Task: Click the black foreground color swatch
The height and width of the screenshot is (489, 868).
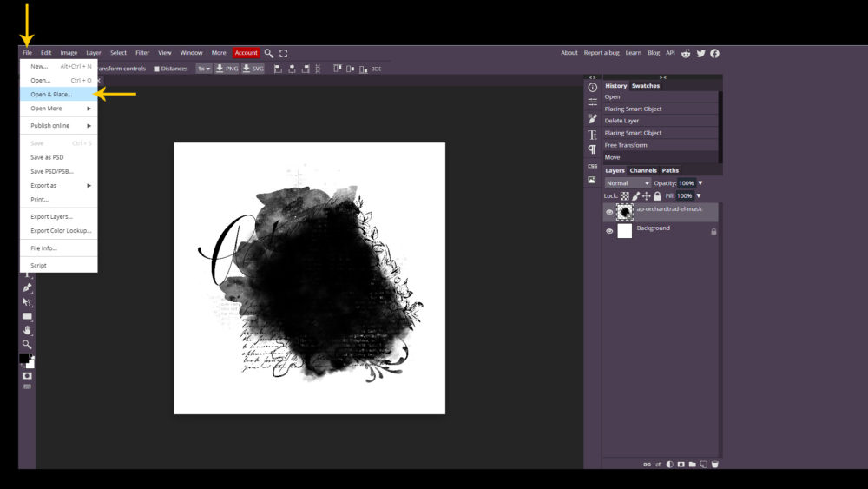Action: pyautogui.click(x=24, y=359)
